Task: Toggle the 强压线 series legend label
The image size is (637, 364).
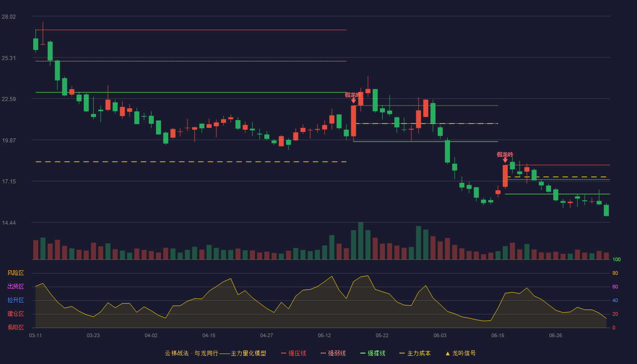Action: click(x=297, y=354)
